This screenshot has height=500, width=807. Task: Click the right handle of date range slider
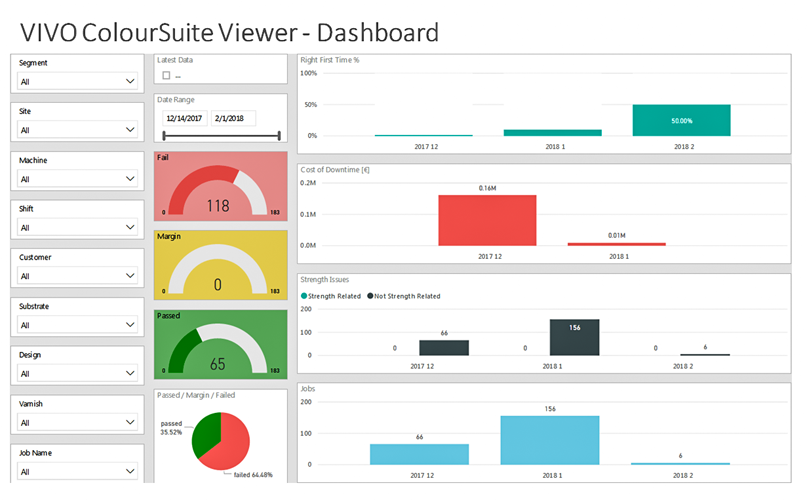279,136
